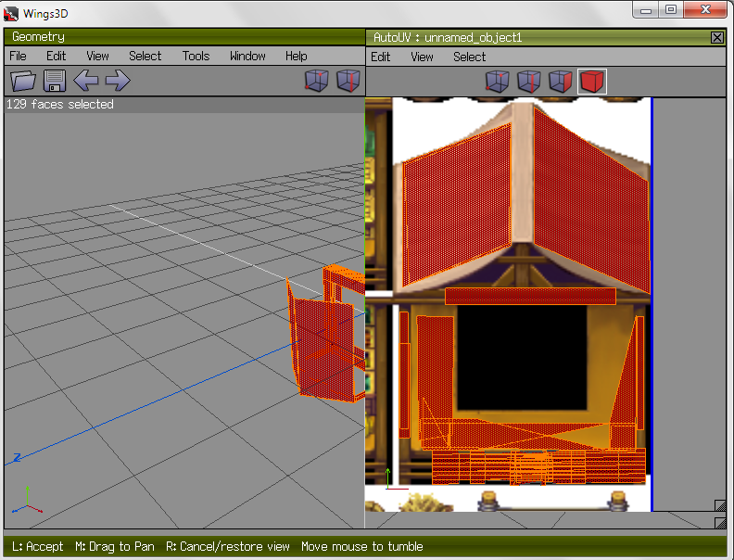Toggle AutoUV body selection mode red cube
The width and height of the screenshot is (734, 560).
pos(591,82)
